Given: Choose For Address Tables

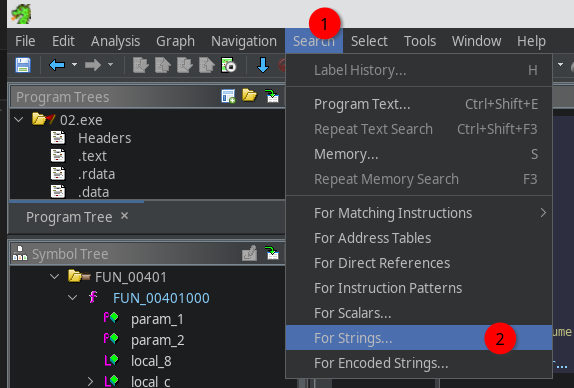Looking at the screenshot, I should tap(419, 238).
